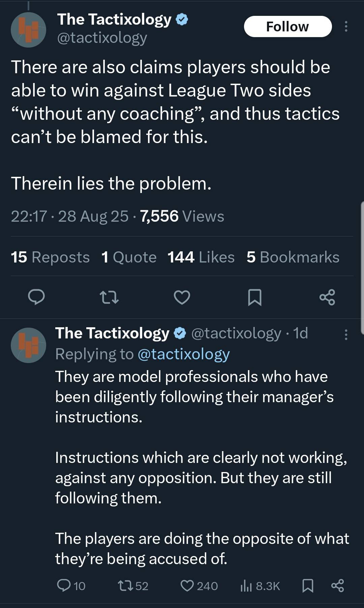Show the 144 Likes list
The height and width of the screenshot is (608, 364).
pyautogui.click(x=201, y=257)
